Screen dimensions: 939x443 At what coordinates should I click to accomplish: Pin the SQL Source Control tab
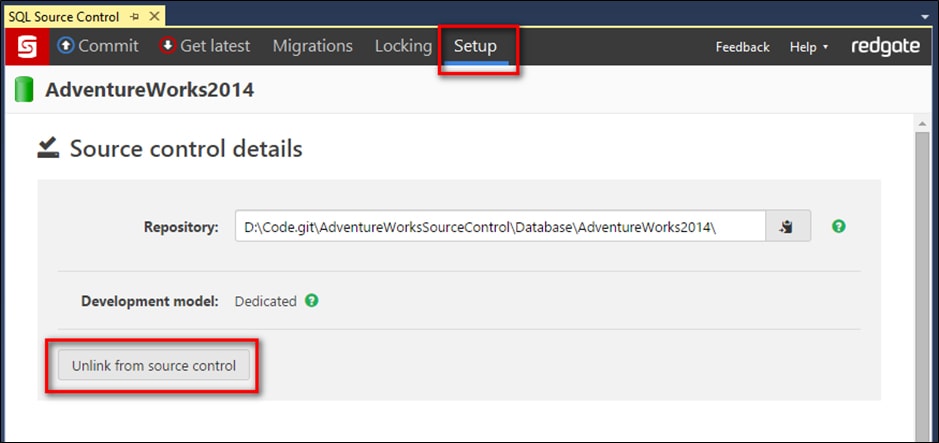click(134, 17)
